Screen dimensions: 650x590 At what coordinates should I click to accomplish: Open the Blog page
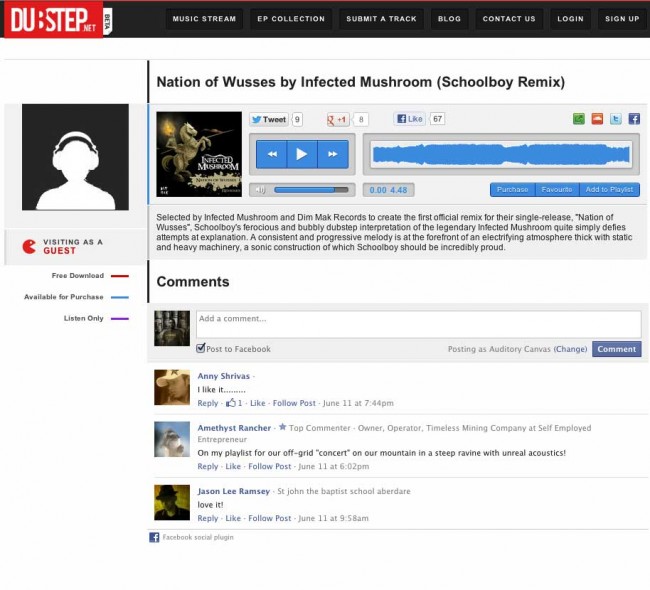point(449,19)
